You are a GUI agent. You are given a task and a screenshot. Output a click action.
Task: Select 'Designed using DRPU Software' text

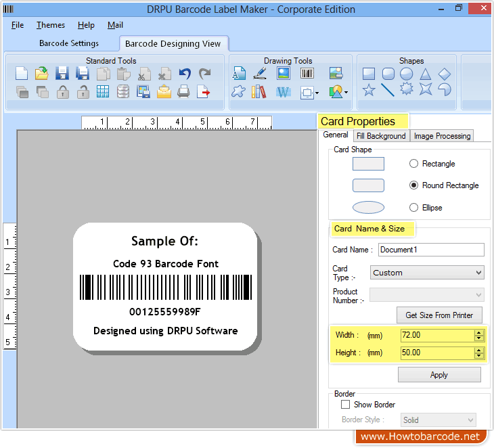click(x=165, y=331)
